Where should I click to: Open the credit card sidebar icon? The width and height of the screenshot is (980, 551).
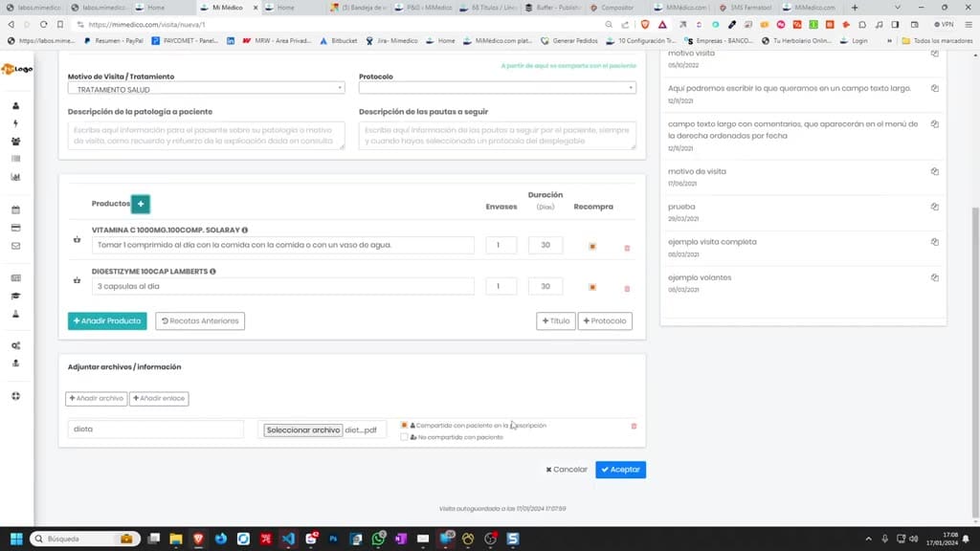(15, 228)
